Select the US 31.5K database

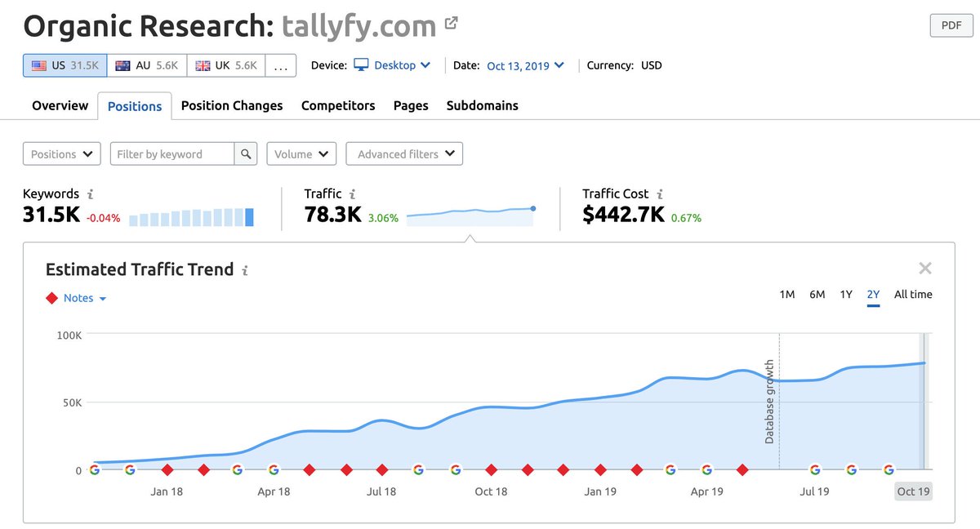65,65
